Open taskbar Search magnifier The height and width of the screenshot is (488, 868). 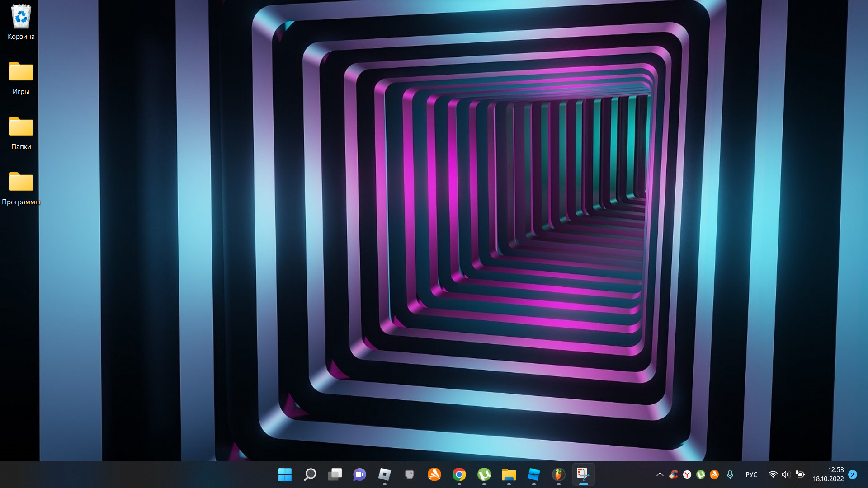[310, 474]
